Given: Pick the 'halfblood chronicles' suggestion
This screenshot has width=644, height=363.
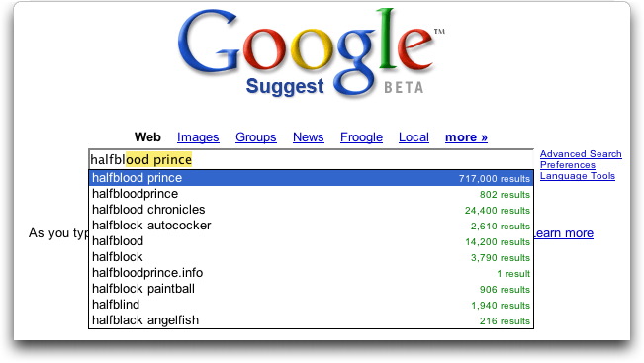Looking at the screenshot, I should (311, 210).
